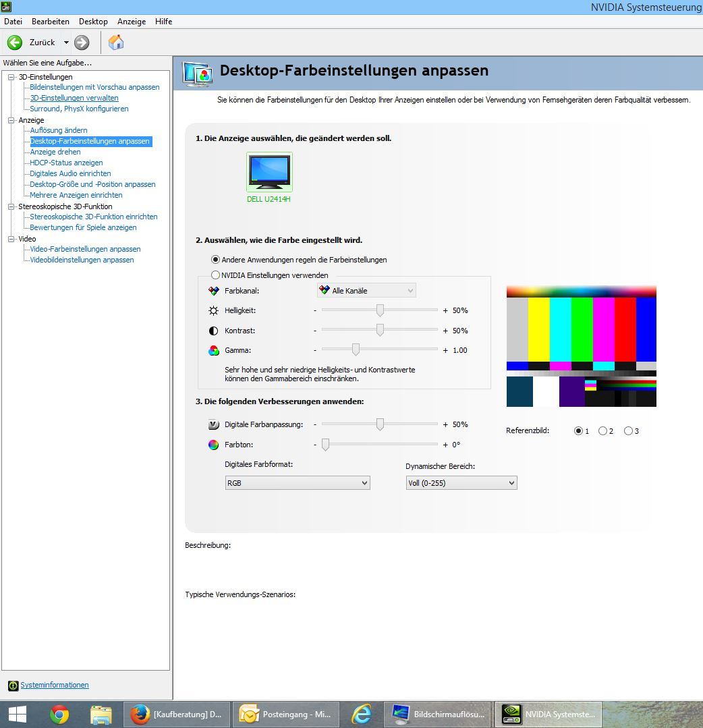The image size is (703, 728).
Task: Click the Desktop-Farbeinstellungen header monitor icon
Action: (x=198, y=74)
